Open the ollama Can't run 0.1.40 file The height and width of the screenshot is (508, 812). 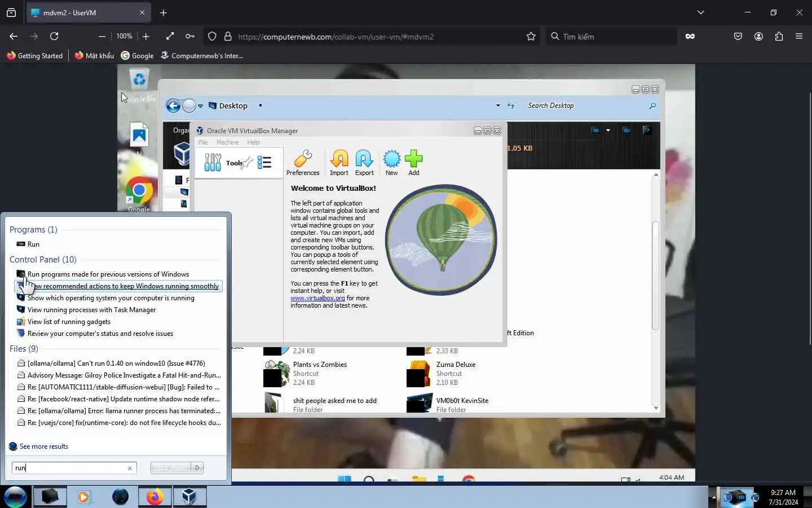(x=116, y=364)
